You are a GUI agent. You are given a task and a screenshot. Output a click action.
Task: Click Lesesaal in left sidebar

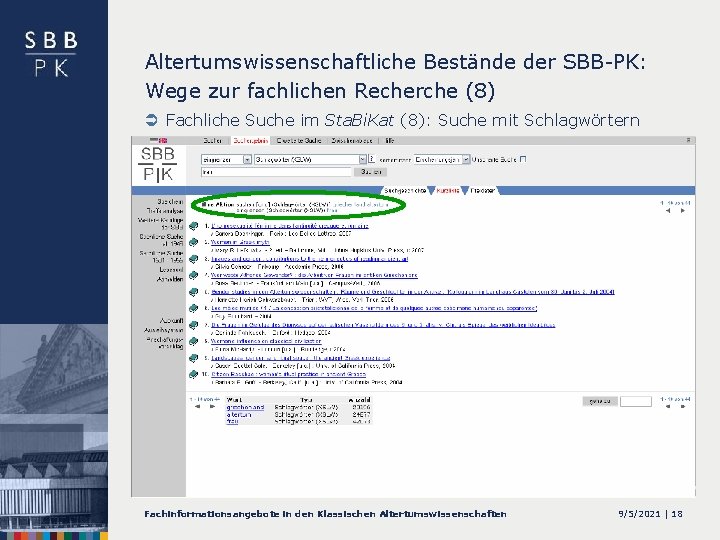[x=171, y=270]
